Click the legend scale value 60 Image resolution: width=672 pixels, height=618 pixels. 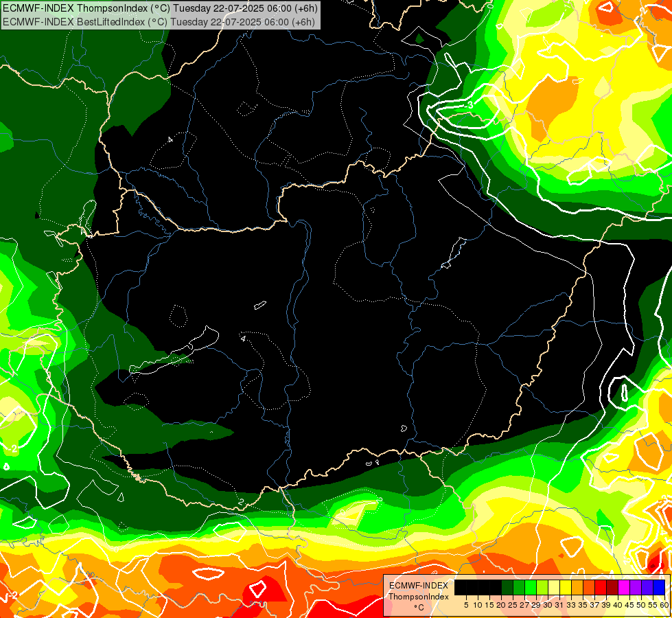[664, 605]
